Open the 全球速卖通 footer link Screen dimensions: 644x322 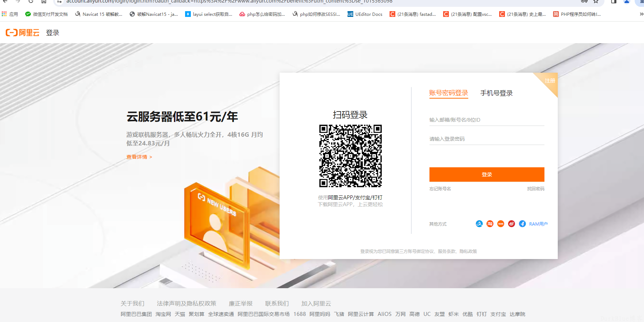221,314
